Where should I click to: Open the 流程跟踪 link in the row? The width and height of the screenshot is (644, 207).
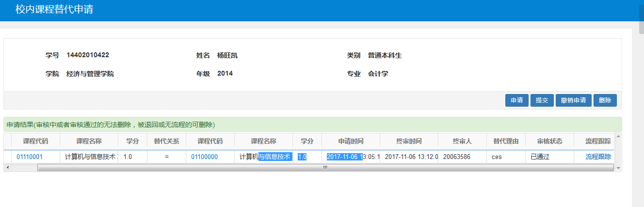pyautogui.click(x=598, y=157)
